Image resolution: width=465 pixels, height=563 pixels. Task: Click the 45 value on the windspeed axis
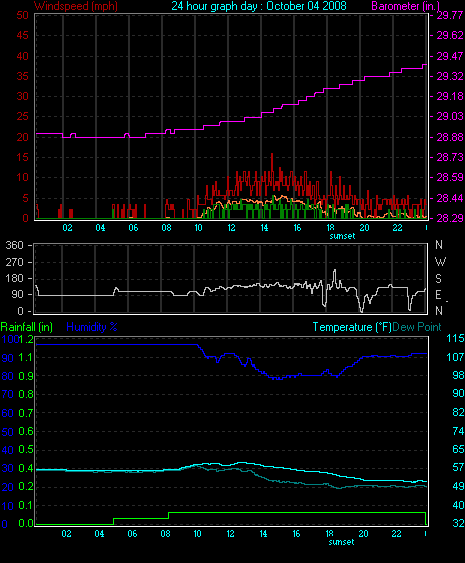point(22,36)
